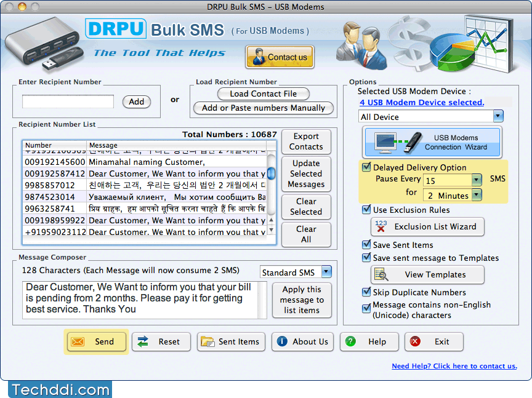Click Add or Paste numbers Manually
The width and height of the screenshot is (532, 398).
(x=264, y=108)
